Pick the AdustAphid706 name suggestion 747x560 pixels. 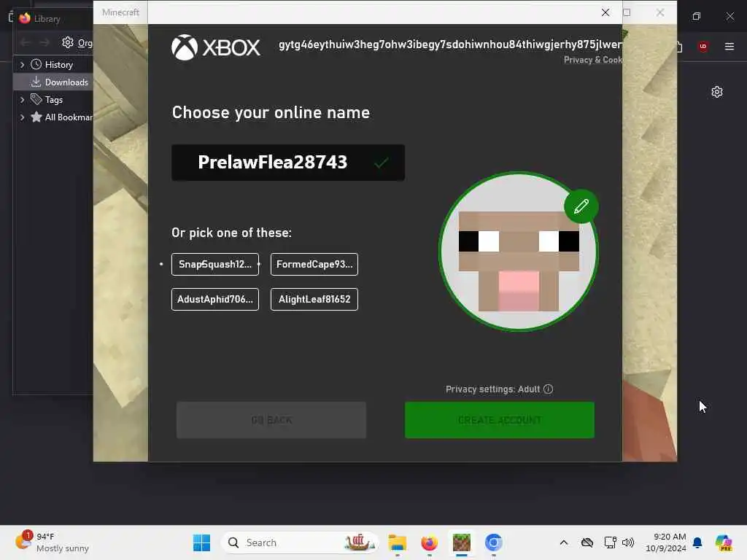point(215,299)
